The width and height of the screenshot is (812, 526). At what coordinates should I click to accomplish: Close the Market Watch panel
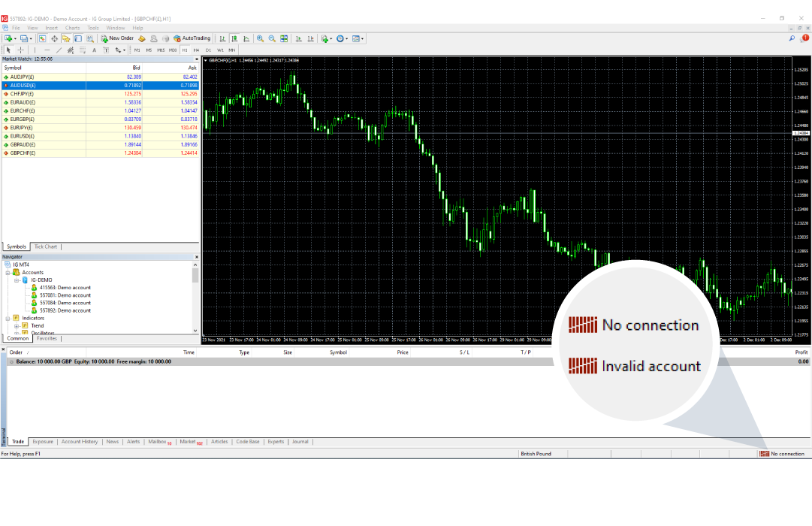coord(197,59)
